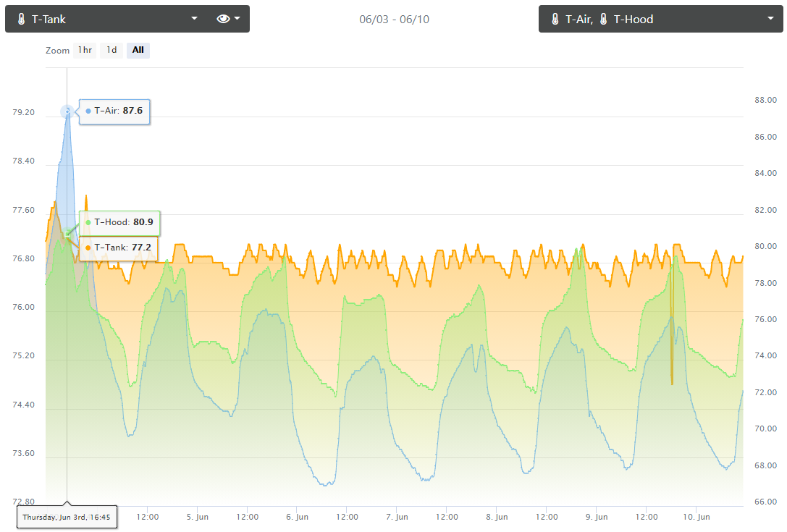Toggle the eye visibility icon

223,19
